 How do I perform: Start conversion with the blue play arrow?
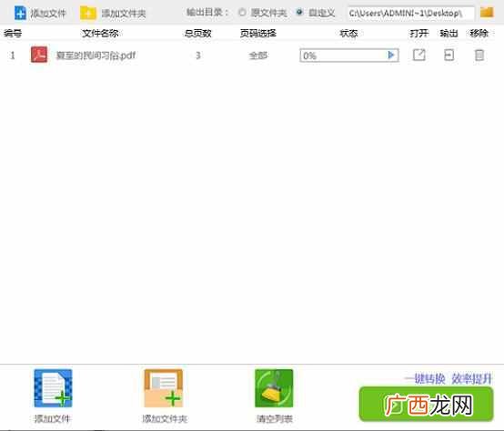click(x=391, y=55)
